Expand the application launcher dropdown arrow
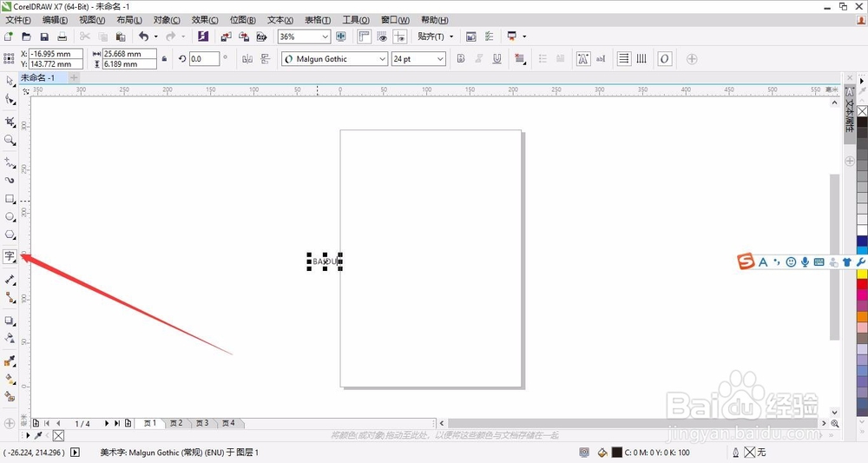This screenshot has height=463, width=868. pyautogui.click(x=523, y=36)
